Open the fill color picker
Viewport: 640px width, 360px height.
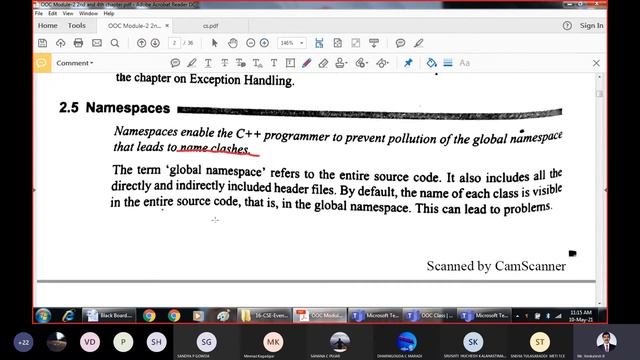tap(431, 63)
